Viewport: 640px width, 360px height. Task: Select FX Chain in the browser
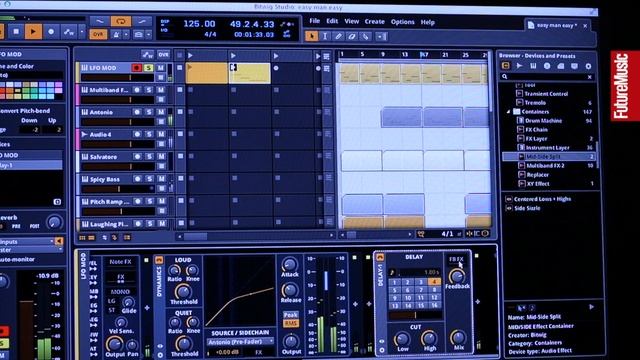point(536,130)
